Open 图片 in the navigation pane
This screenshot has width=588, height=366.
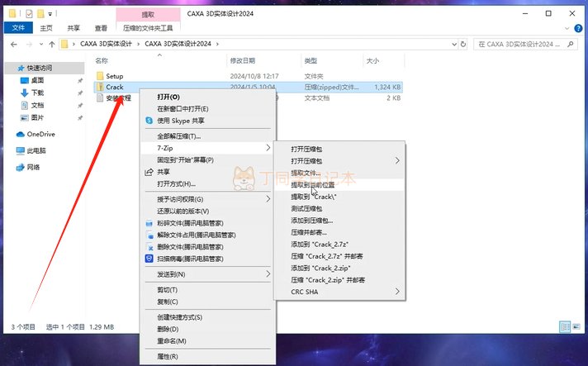(37, 117)
